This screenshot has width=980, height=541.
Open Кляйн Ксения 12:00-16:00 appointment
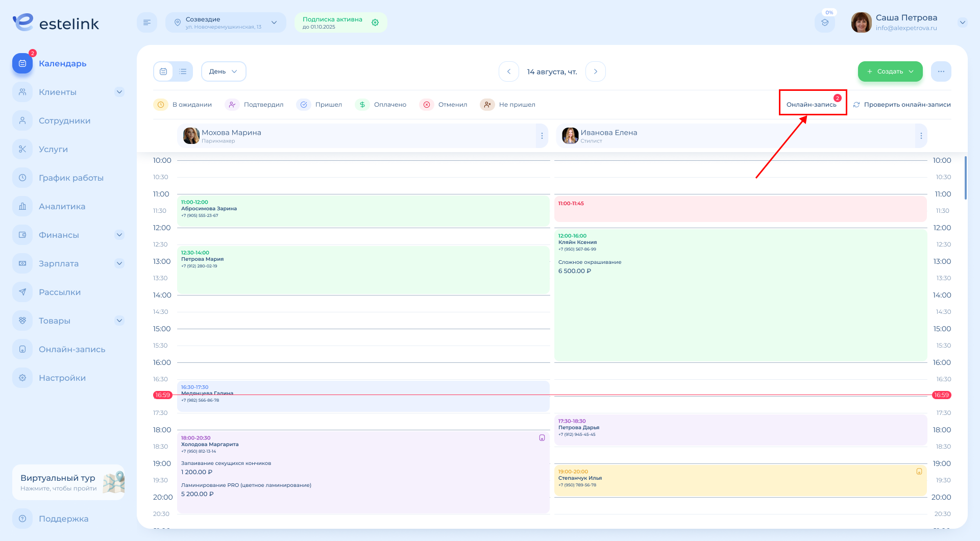(x=740, y=296)
